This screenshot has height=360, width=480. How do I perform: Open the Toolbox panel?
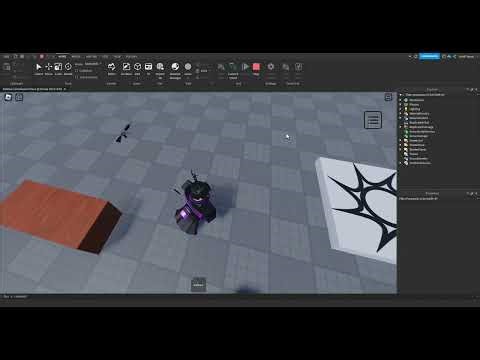(126, 68)
